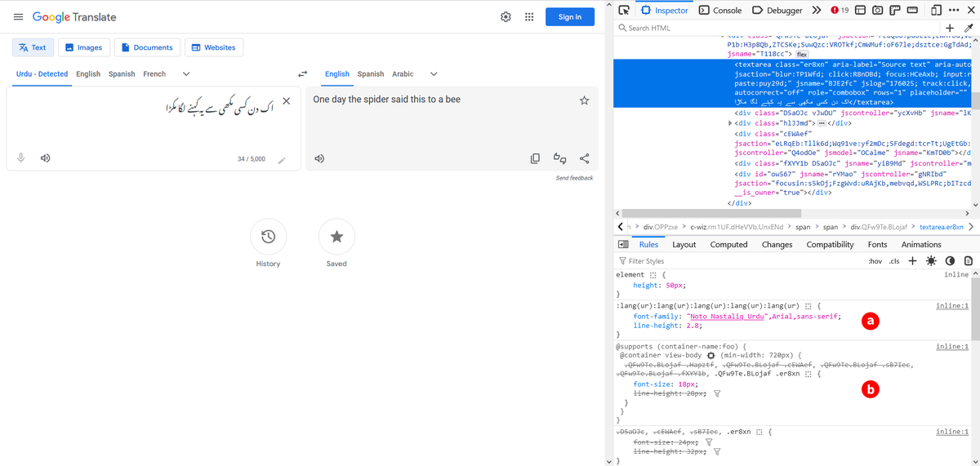Show more DevTools tools chevron
This screenshot has width=980, height=466.
(817, 11)
